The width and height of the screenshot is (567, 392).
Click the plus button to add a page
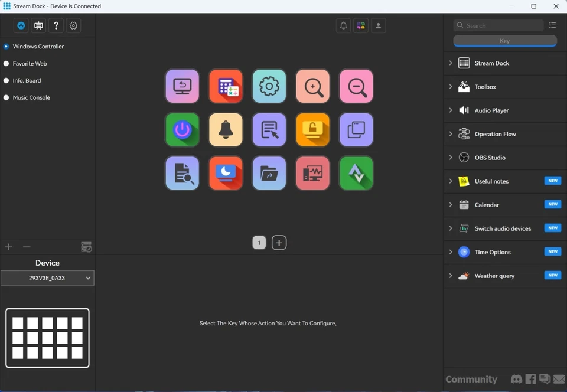point(279,242)
